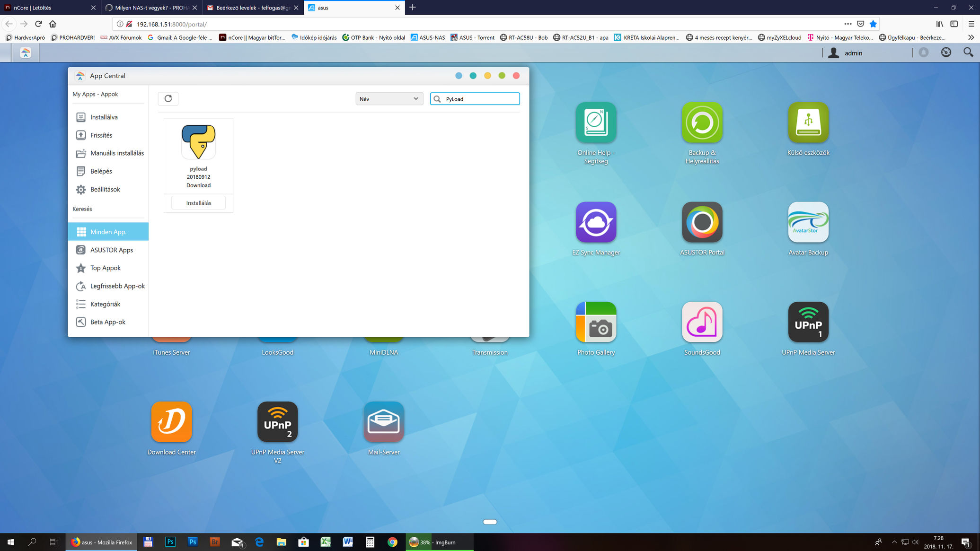The width and height of the screenshot is (980, 551).
Task: Open the ASUSTOR Portal icon
Action: (x=702, y=222)
